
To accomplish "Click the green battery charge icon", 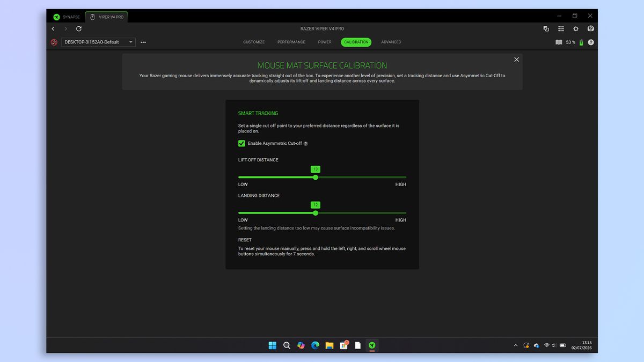I will [x=581, y=42].
